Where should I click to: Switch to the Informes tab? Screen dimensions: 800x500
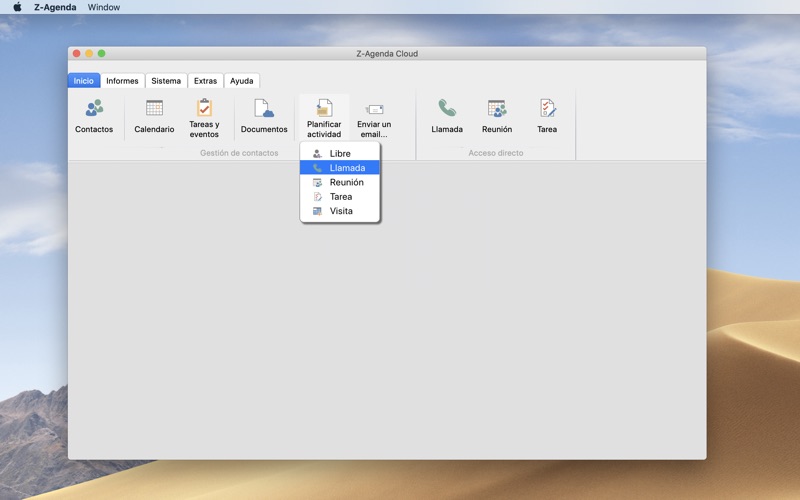coord(122,81)
